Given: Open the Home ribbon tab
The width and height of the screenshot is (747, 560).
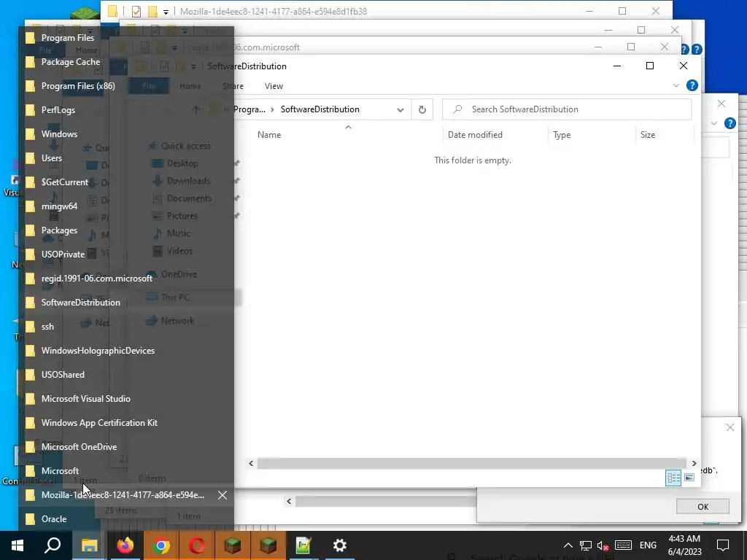Looking at the screenshot, I should pyautogui.click(x=190, y=86).
